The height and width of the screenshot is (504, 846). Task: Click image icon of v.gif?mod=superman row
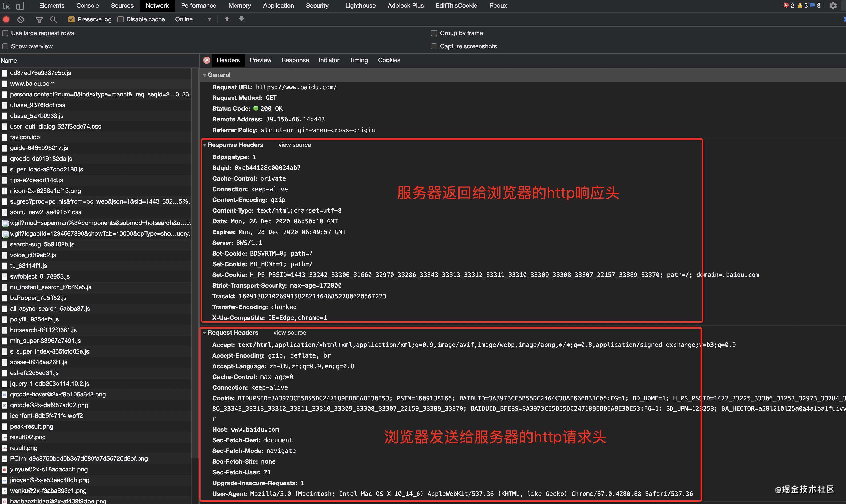click(x=5, y=223)
